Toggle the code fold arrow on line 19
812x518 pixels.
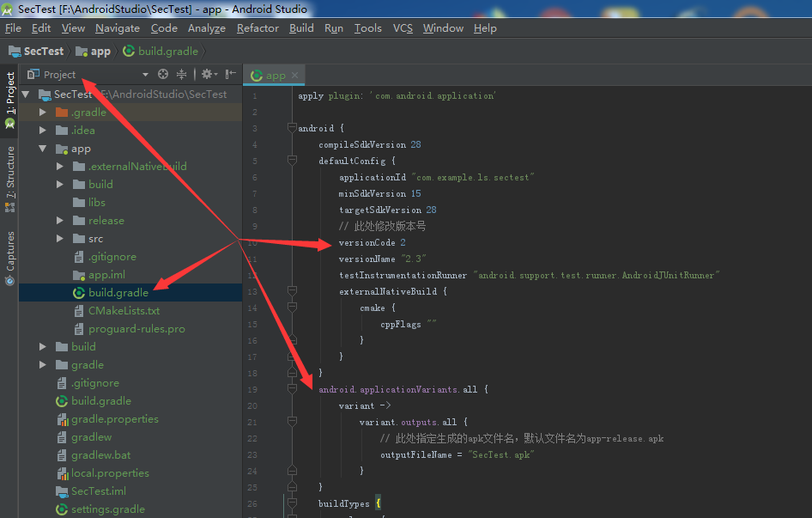pyautogui.click(x=291, y=389)
